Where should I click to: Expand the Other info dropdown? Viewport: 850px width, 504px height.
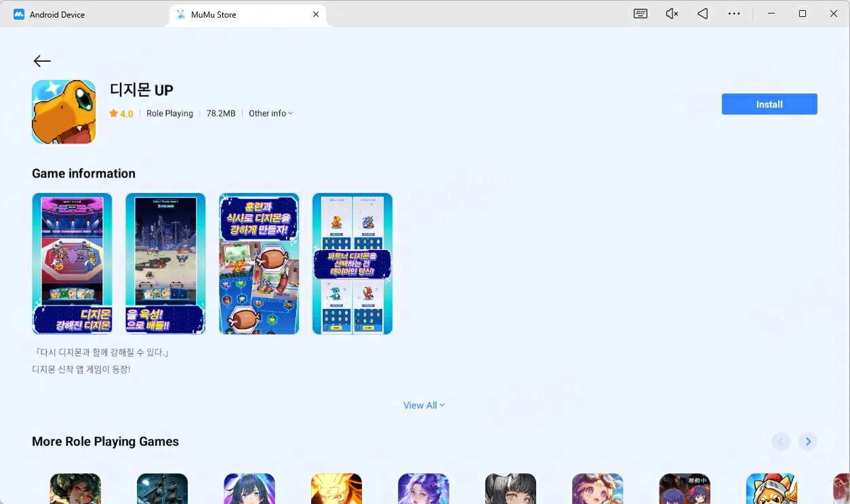pos(270,113)
